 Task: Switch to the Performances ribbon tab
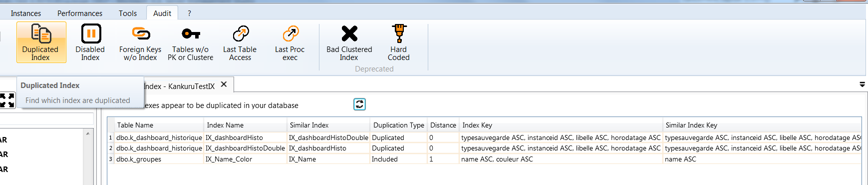[x=80, y=13]
